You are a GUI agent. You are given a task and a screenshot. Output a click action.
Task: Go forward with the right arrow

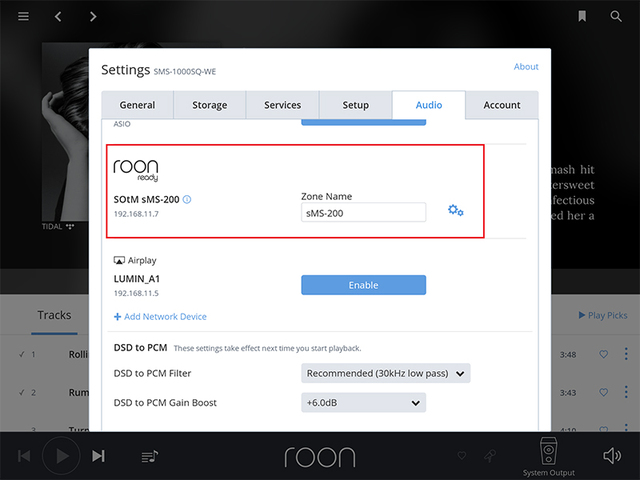click(93, 16)
